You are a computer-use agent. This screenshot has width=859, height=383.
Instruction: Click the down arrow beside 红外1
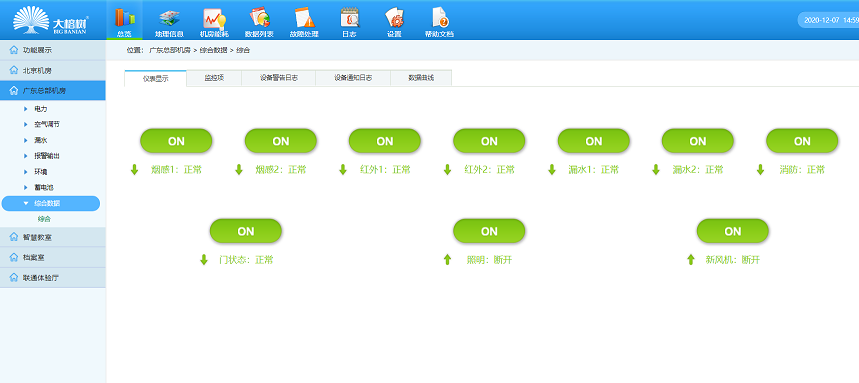click(x=343, y=170)
